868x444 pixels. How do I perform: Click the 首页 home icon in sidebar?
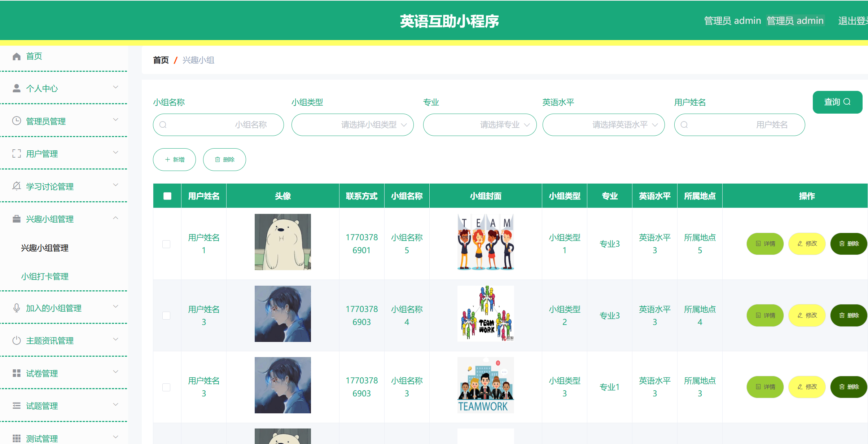point(16,56)
